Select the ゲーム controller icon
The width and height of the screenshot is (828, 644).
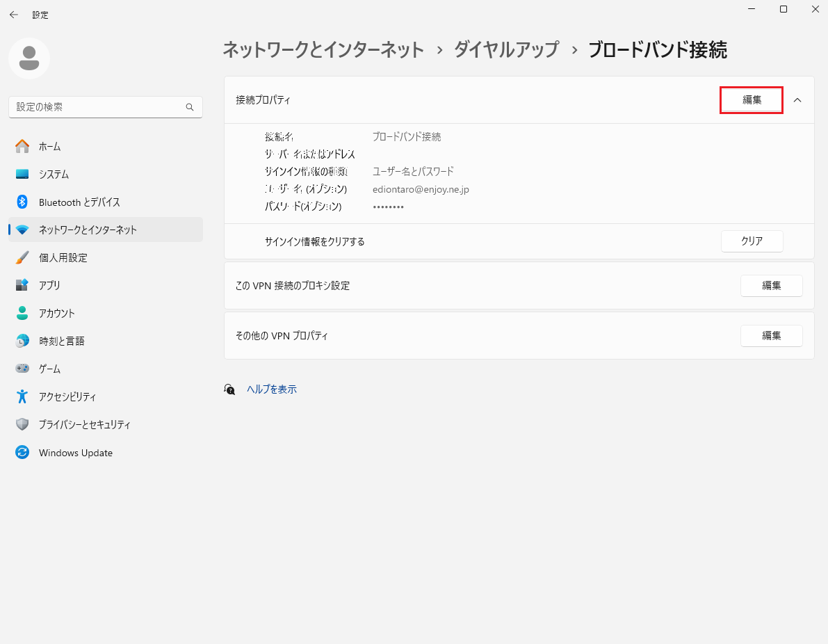coord(22,369)
